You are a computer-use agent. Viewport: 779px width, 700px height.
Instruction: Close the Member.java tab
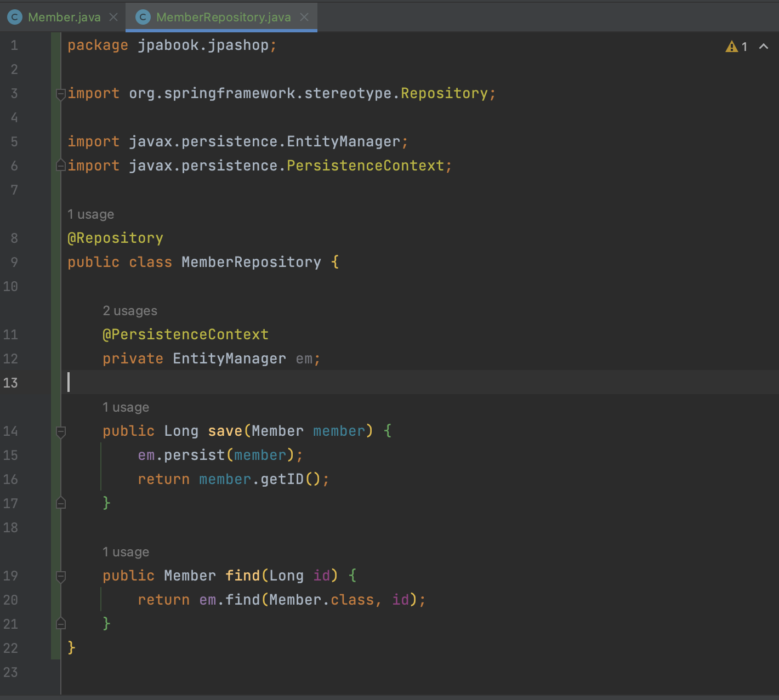pyautogui.click(x=113, y=17)
